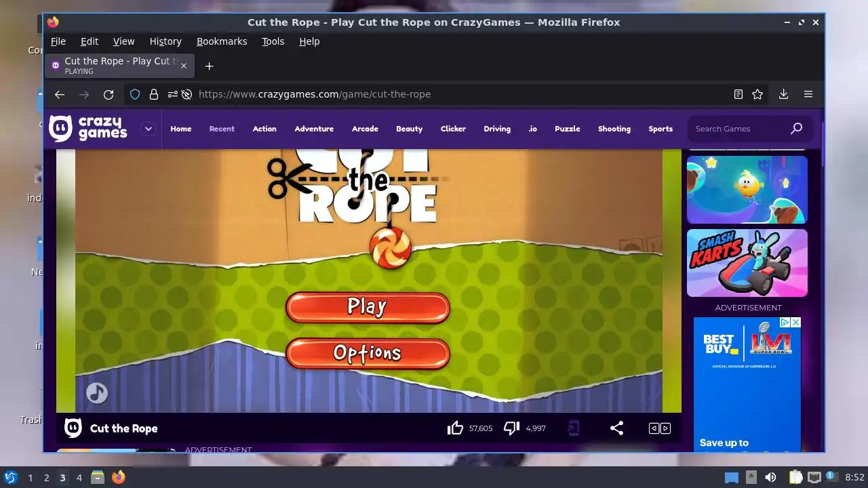Share the Cut the Rope game

(x=616, y=428)
